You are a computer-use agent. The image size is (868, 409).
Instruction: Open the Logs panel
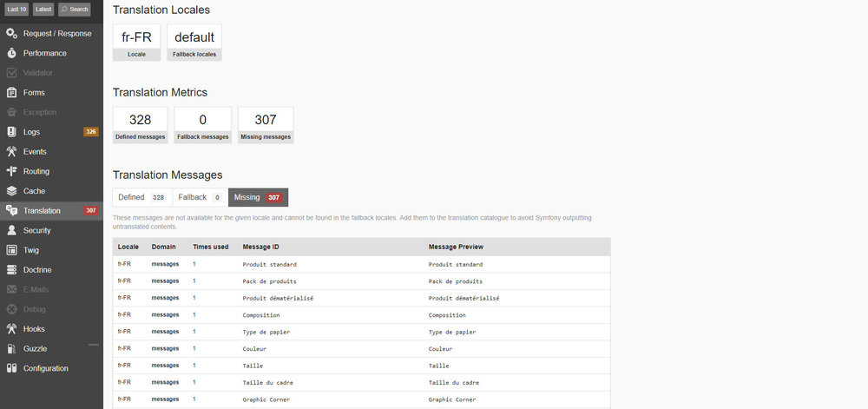[x=51, y=132]
